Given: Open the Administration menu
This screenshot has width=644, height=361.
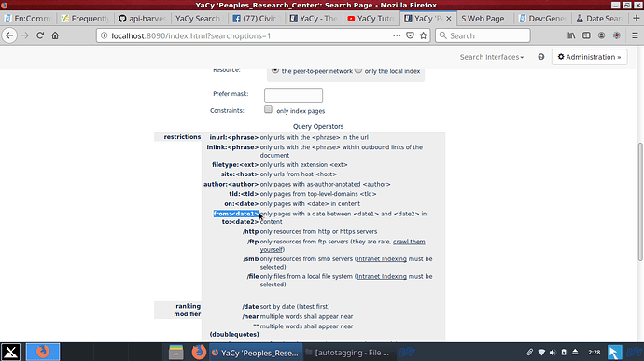Looking at the screenshot, I should (589, 57).
